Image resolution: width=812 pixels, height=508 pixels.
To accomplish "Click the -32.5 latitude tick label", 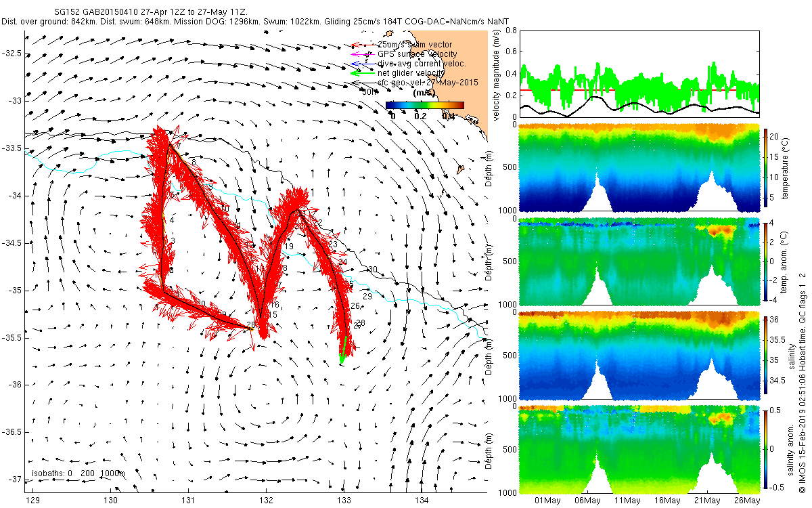I will 12,53.
